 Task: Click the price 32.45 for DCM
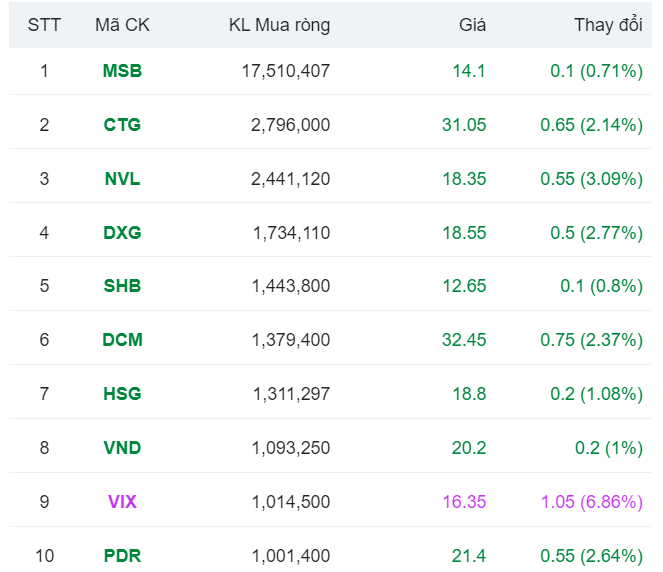(x=464, y=340)
